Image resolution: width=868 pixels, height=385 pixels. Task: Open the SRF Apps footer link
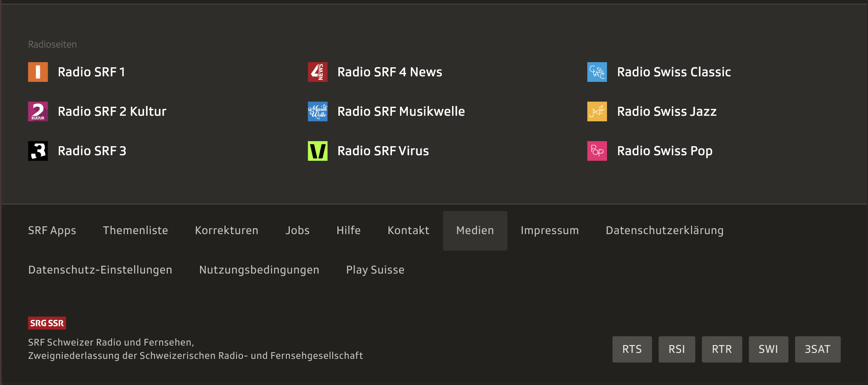52,231
